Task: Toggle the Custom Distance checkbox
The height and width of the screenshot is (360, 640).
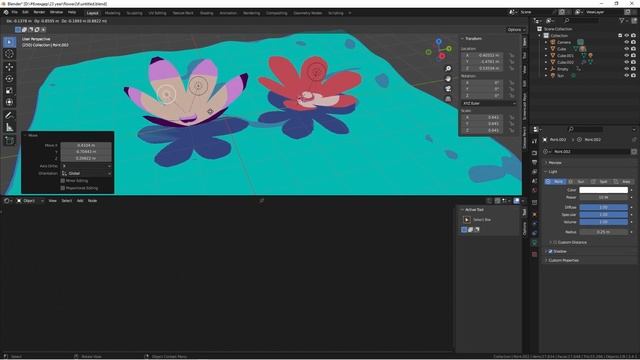Action: [555, 242]
